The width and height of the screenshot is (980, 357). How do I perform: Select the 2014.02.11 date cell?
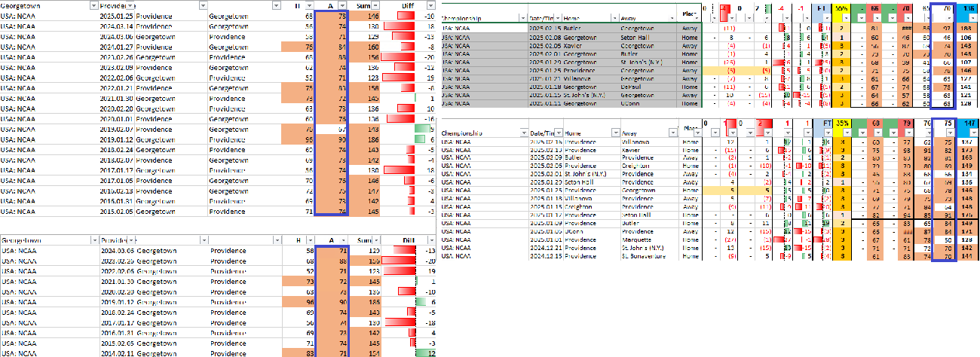pyautogui.click(x=117, y=353)
